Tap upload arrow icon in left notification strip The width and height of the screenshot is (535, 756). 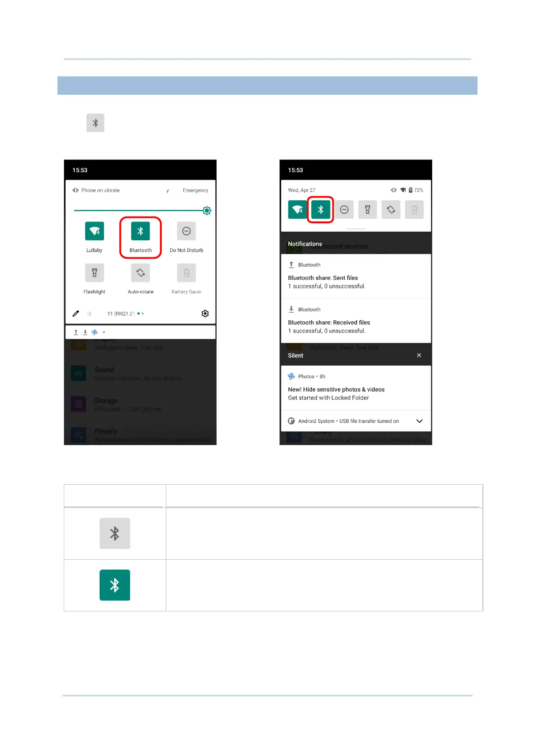(76, 332)
